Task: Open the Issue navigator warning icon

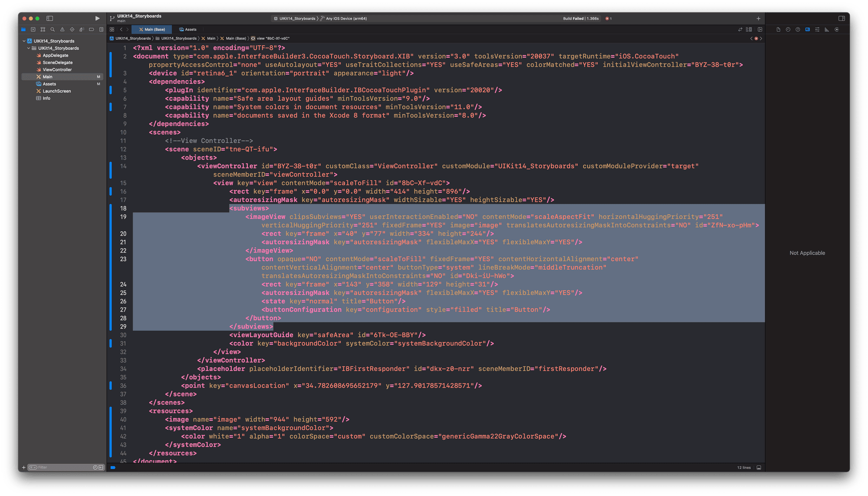Action: pyautogui.click(x=62, y=30)
